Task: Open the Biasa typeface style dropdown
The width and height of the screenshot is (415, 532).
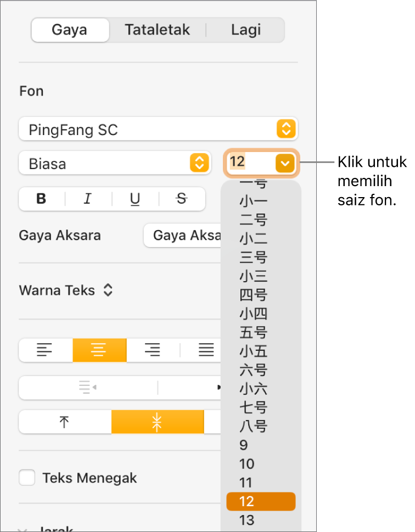Action: coord(115,163)
